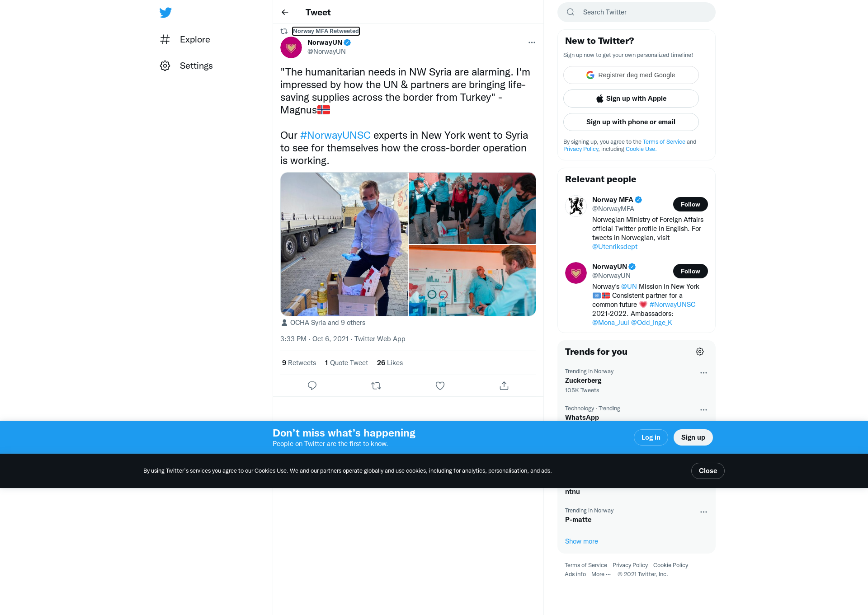
Task: Go back using the arrow icon
Action: pos(285,12)
